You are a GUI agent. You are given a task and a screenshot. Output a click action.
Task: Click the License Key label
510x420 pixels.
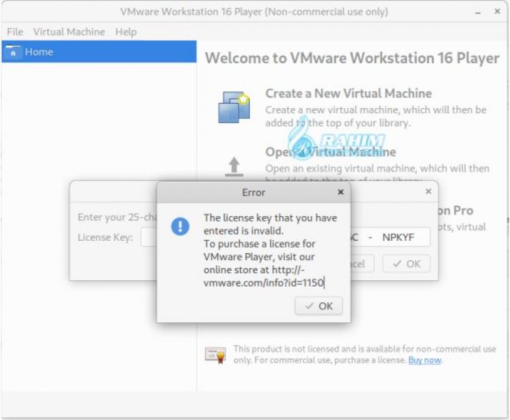[x=105, y=238]
